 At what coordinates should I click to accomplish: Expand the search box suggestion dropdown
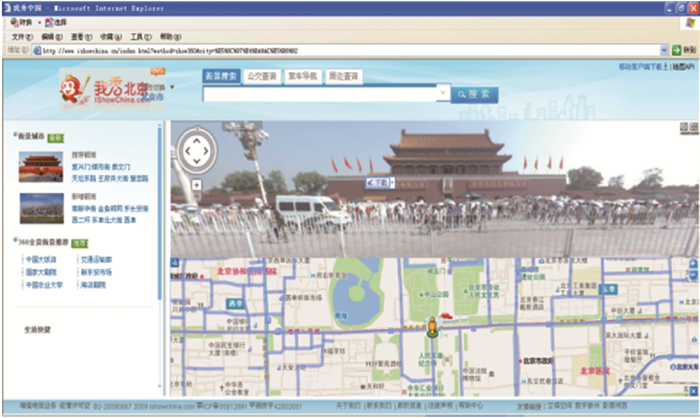click(443, 93)
